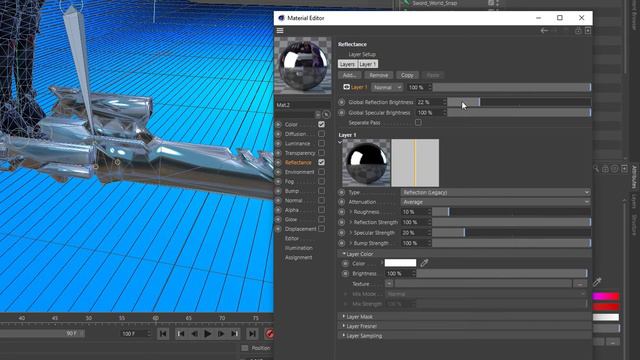Click the eyedropper icon in the Attributes panel
The image size is (640, 360).
(x=597, y=282)
